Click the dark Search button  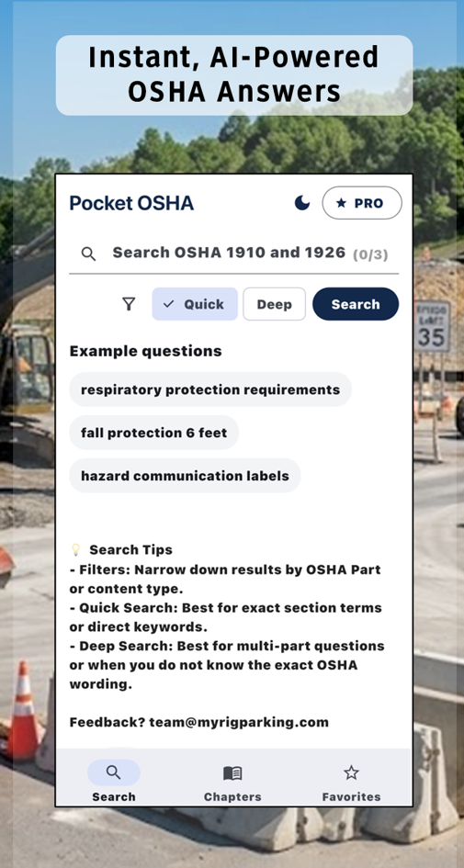point(356,304)
